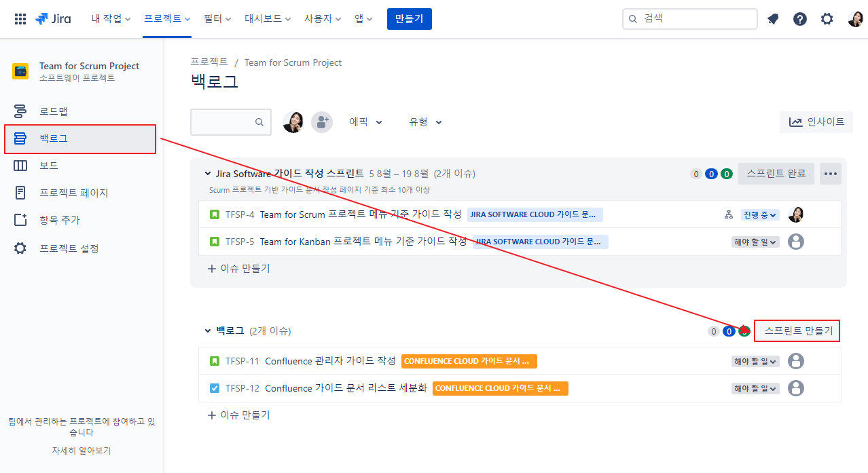Click the epic label on the TFSP-4 row
This screenshot has width=868, height=473.
point(535,214)
